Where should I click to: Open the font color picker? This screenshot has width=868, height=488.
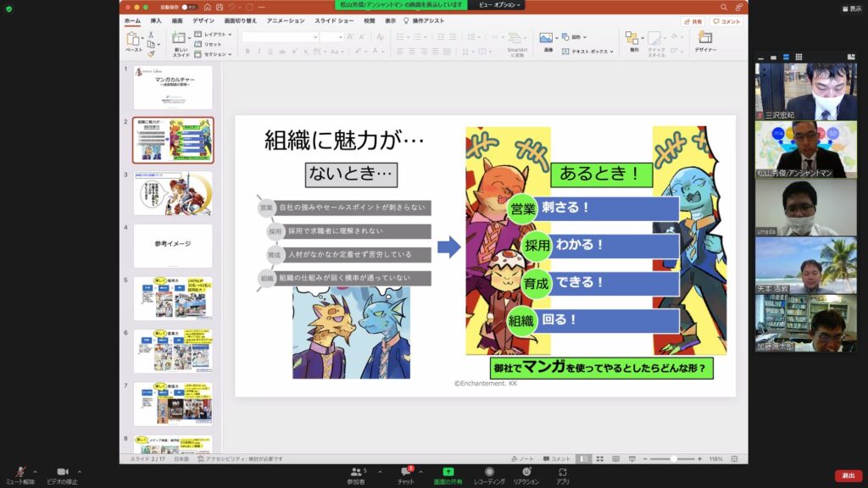(376, 52)
